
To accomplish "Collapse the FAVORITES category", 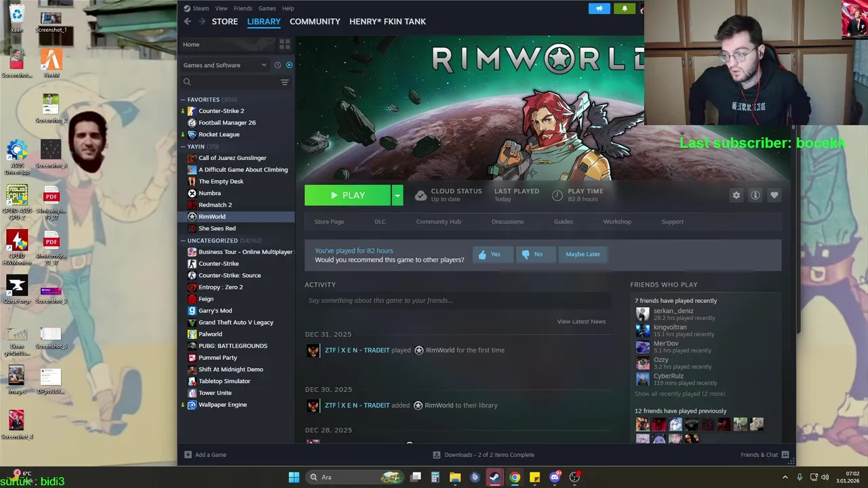I will [x=183, y=100].
